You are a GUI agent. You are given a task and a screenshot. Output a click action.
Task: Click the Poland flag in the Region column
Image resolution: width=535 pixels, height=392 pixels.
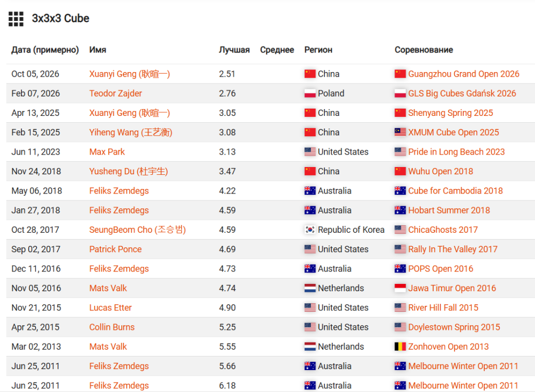(310, 93)
